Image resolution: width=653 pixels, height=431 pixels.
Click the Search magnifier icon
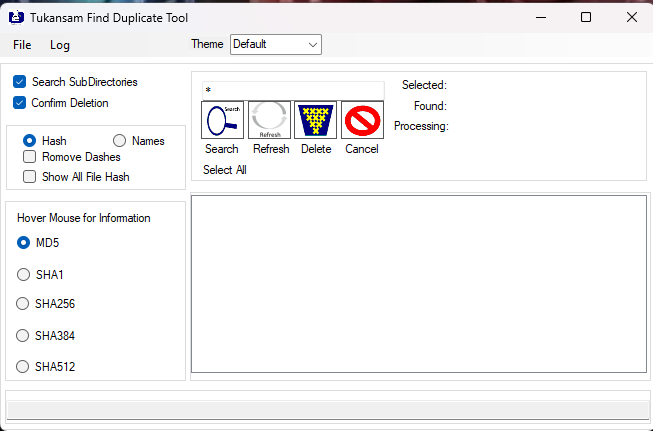tap(222, 120)
